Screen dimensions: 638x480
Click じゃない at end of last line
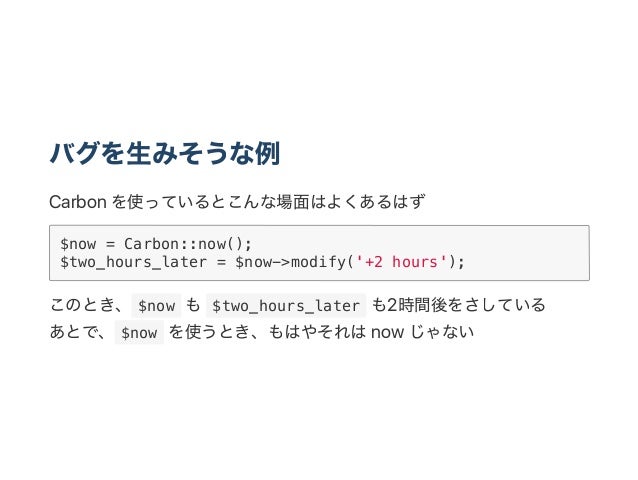pyautogui.click(x=442, y=332)
